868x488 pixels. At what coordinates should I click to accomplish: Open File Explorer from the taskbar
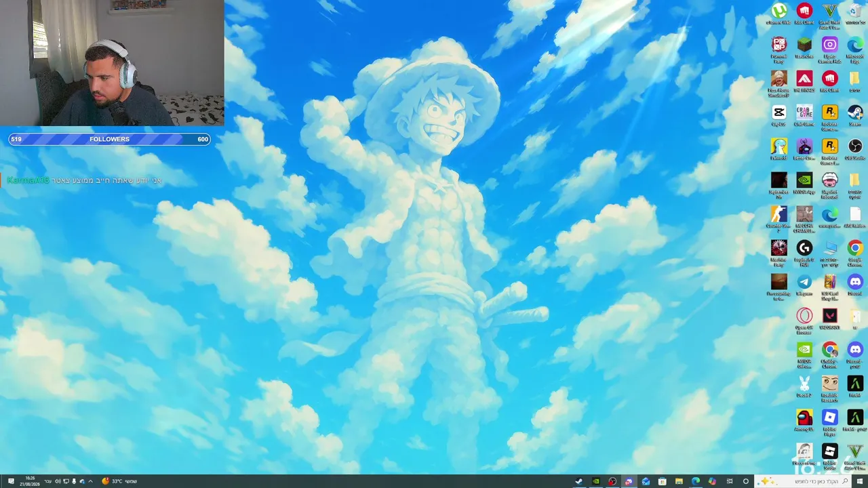click(x=679, y=481)
